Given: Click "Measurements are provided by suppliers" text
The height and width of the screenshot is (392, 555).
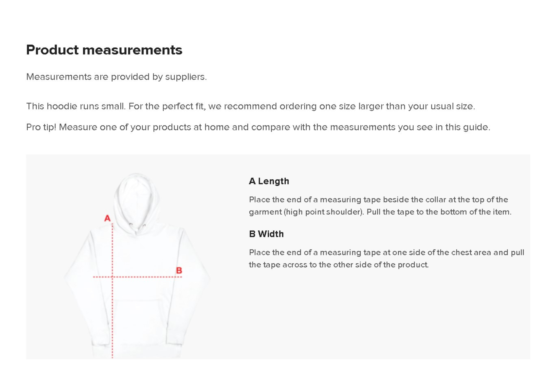Looking at the screenshot, I should 116,77.
